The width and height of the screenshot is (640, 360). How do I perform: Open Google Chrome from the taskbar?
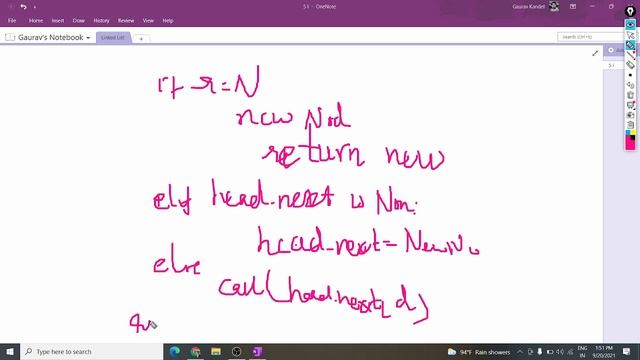tap(196, 351)
